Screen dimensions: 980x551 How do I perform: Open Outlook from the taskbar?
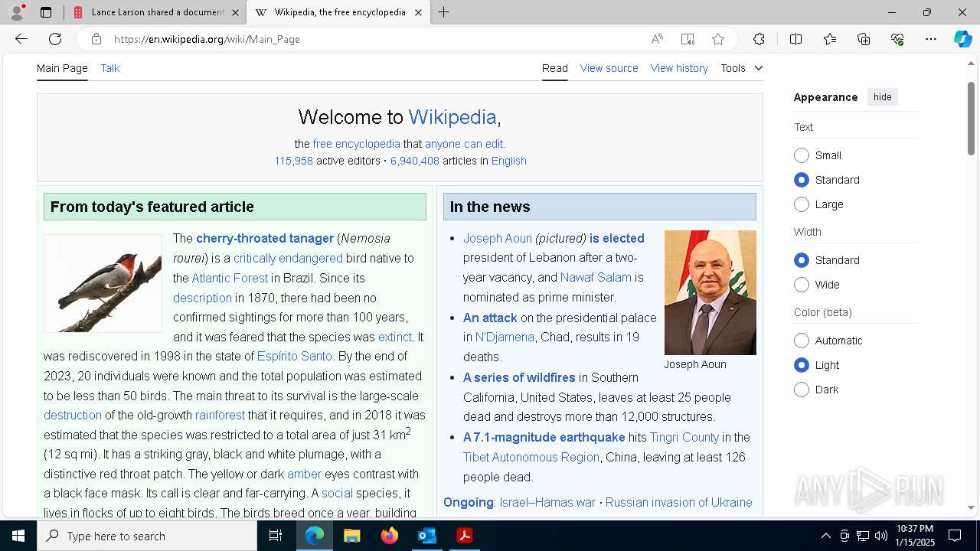tap(427, 536)
